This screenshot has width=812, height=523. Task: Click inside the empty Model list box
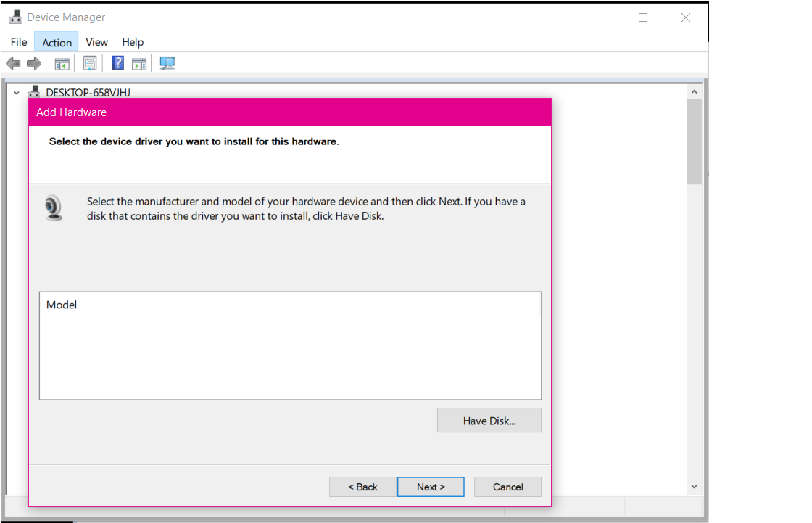tap(290, 348)
